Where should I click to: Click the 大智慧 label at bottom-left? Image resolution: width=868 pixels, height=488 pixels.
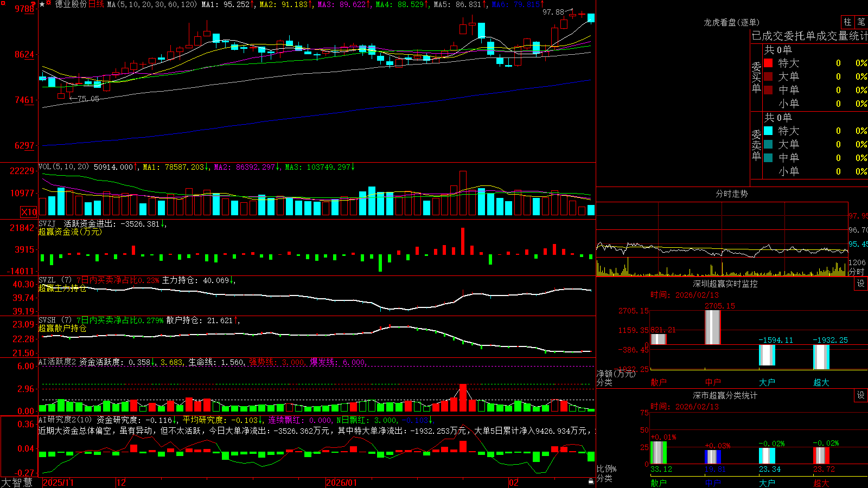point(17,483)
